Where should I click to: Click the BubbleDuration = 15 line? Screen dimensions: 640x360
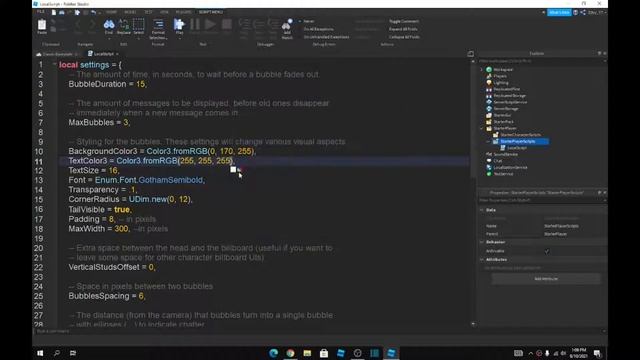tap(107, 84)
